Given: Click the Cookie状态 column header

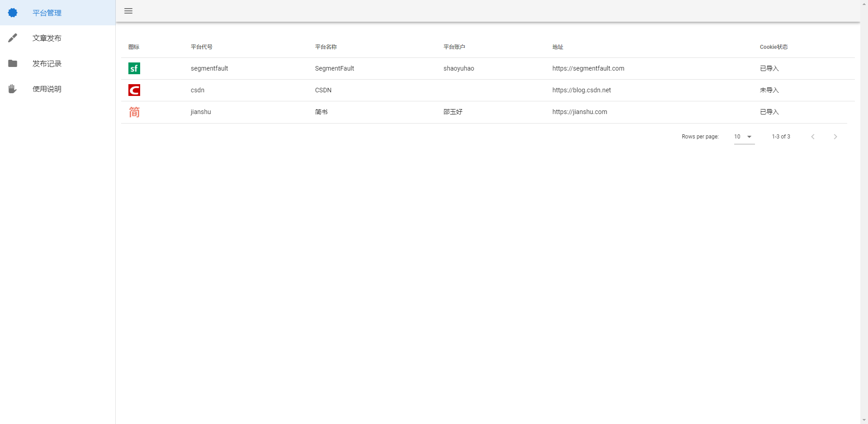Looking at the screenshot, I should pyautogui.click(x=774, y=47).
